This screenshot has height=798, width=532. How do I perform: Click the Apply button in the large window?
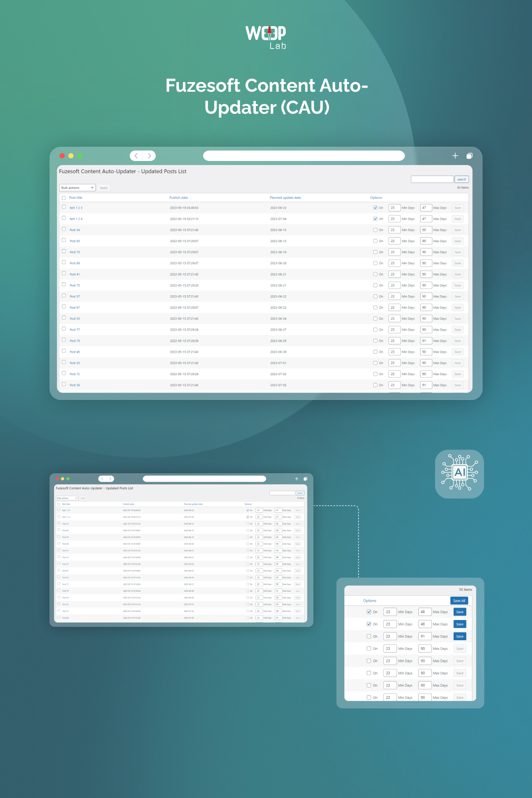click(x=104, y=188)
